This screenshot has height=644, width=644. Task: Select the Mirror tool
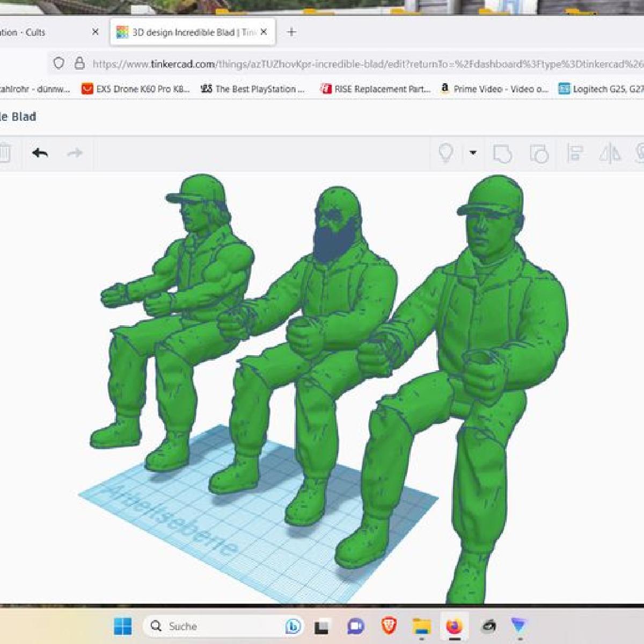[x=610, y=154]
